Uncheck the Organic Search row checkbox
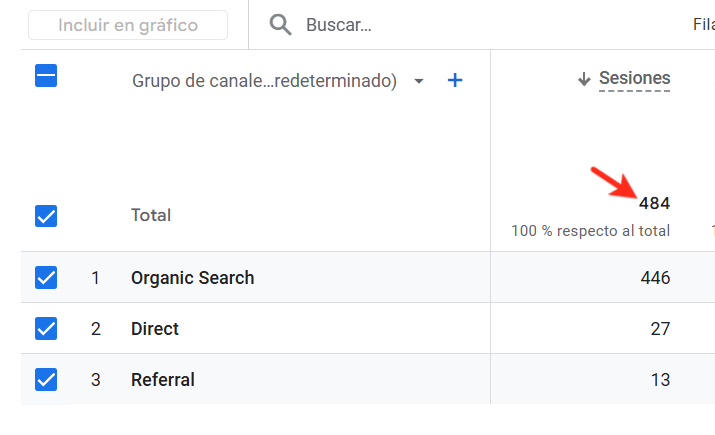The width and height of the screenshot is (715, 435). click(46, 277)
